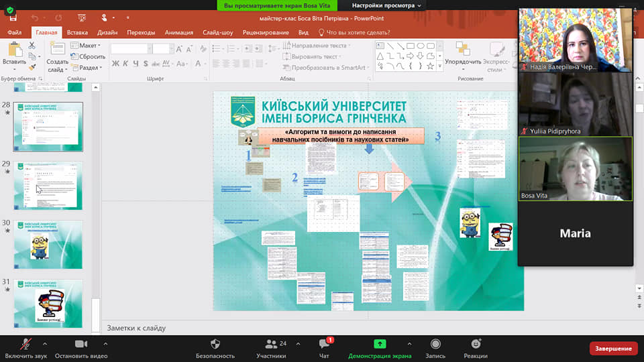The height and width of the screenshot is (362, 644).
Task: Expand audio options arrow beside microphone
Action: [44, 343]
